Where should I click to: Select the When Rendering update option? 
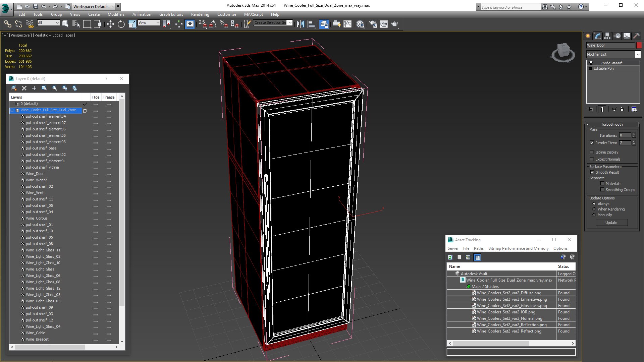pos(594,209)
